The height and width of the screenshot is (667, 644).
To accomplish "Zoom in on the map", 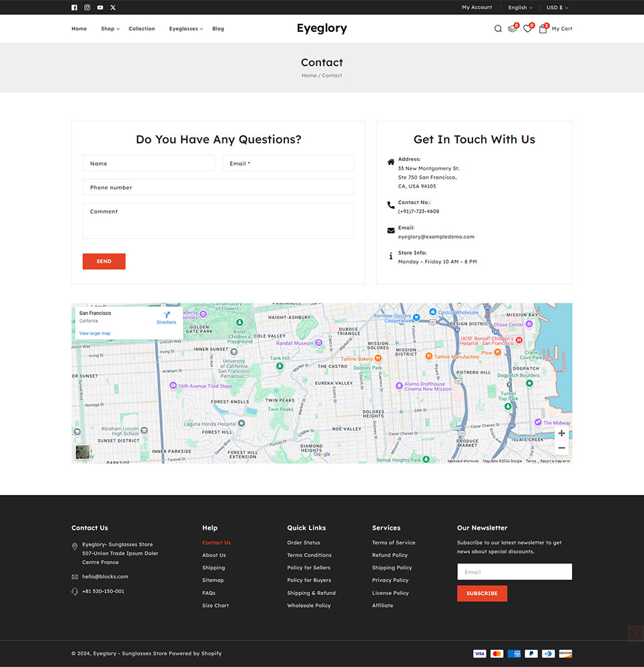I will 561,434.
